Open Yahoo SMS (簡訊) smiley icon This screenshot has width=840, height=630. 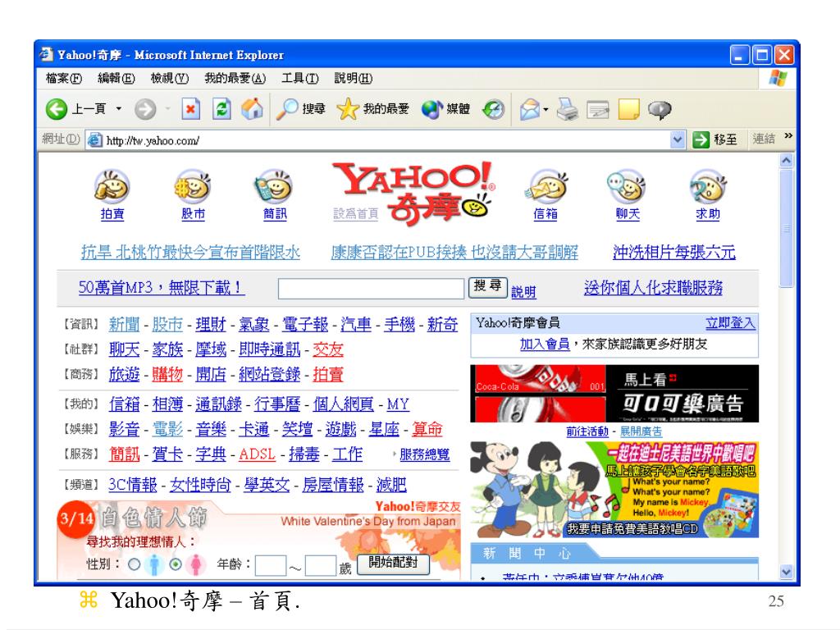click(x=274, y=186)
